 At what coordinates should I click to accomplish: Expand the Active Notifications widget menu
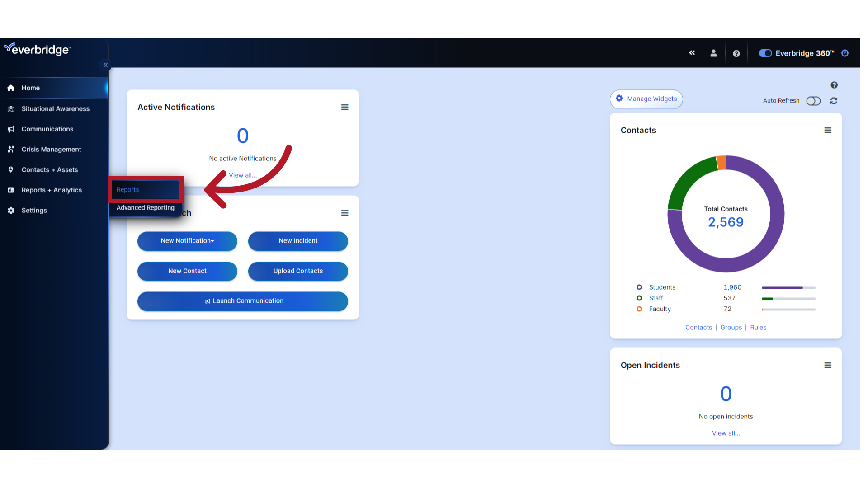[344, 107]
